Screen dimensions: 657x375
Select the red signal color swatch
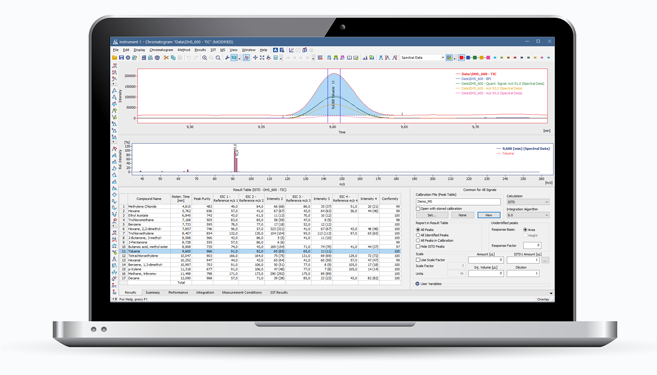[x=461, y=58]
